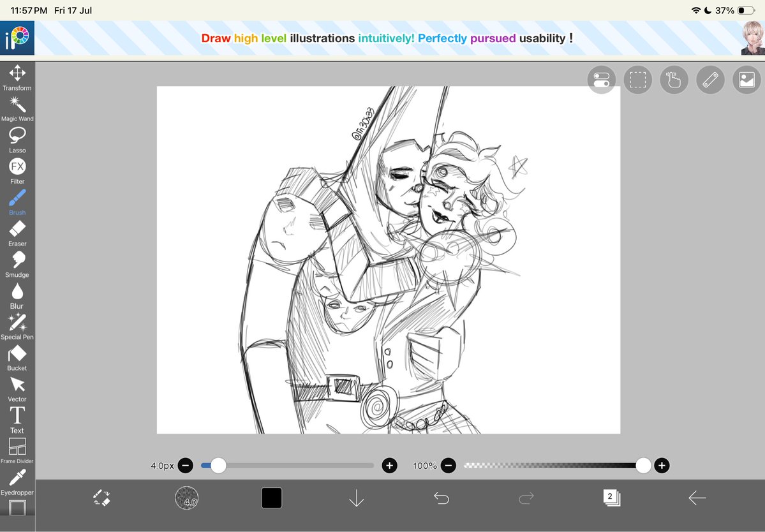This screenshot has height=532, width=765.
Task: Go back with the left arrow
Action: tap(697, 498)
